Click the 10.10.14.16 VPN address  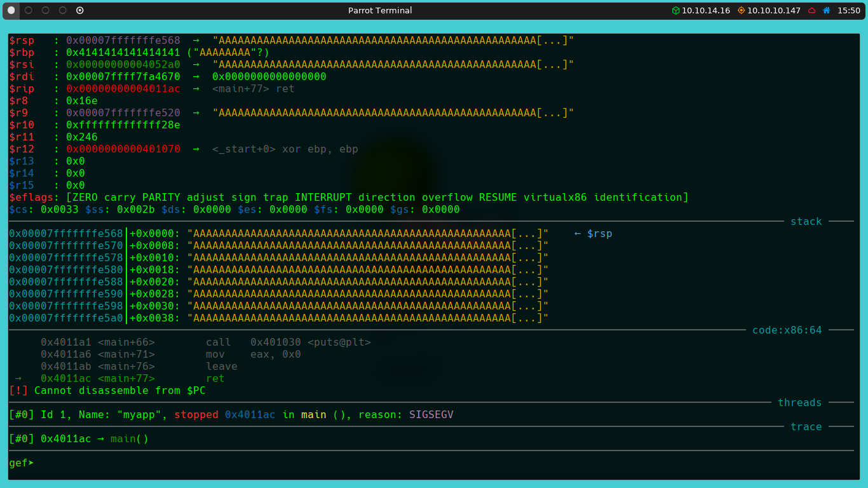(706, 11)
